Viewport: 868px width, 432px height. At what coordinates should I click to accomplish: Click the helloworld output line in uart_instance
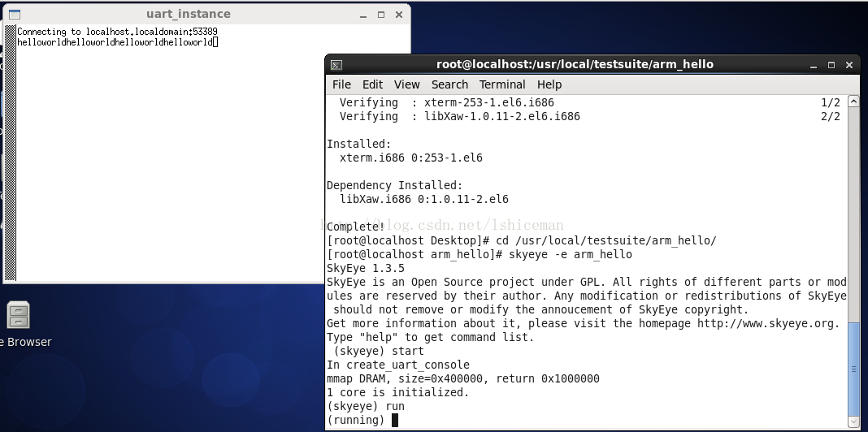click(115, 42)
